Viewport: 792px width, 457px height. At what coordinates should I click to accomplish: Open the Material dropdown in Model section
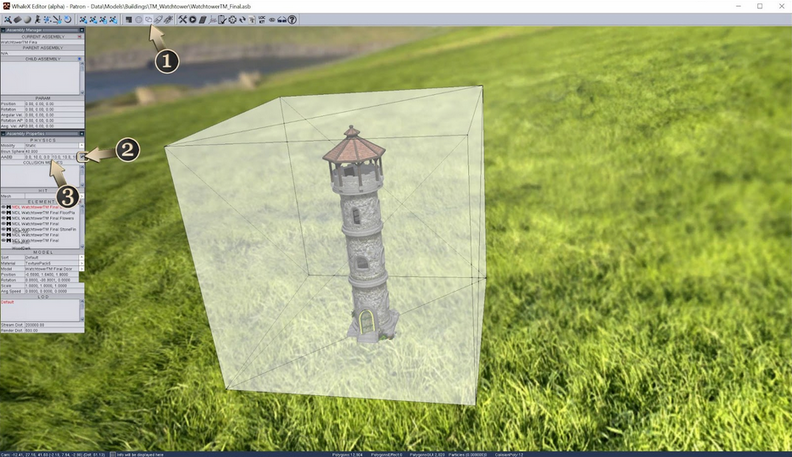click(x=81, y=263)
